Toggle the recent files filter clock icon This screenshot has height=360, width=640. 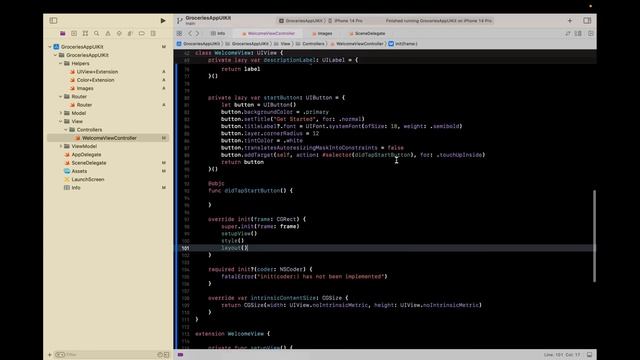tap(160, 355)
